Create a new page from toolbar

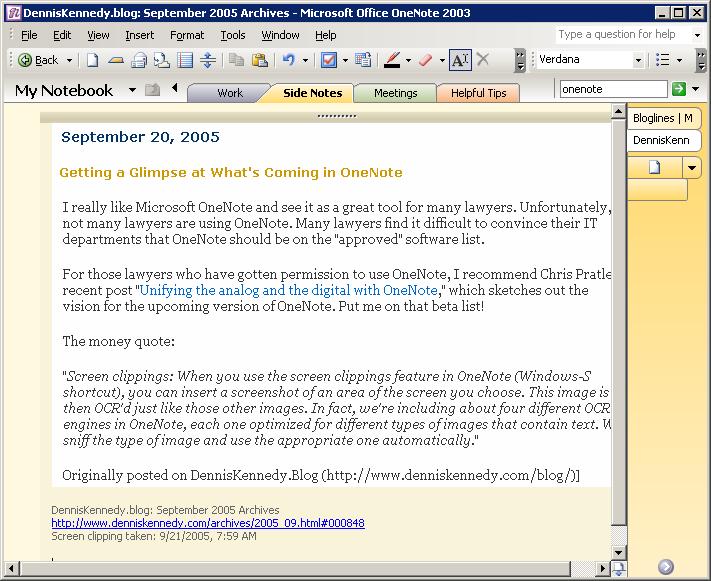[x=93, y=60]
